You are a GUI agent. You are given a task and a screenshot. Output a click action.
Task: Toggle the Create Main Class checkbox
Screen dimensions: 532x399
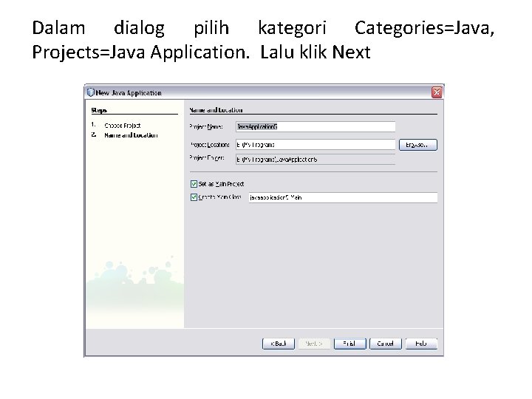[x=194, y=197]
